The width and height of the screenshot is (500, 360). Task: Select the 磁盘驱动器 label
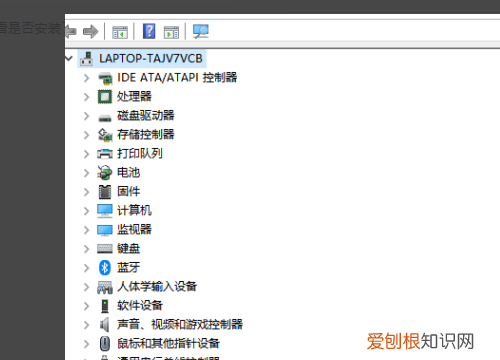(x=146, y=116)
